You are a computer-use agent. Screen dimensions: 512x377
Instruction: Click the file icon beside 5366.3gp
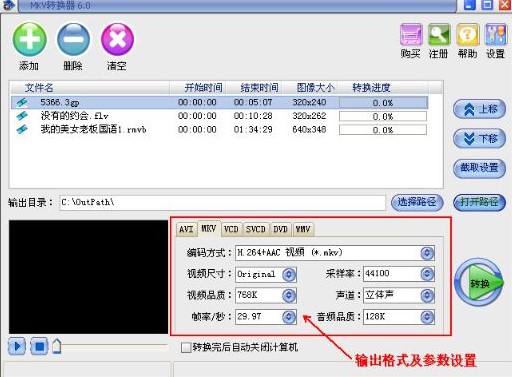[x=22, y=102]
